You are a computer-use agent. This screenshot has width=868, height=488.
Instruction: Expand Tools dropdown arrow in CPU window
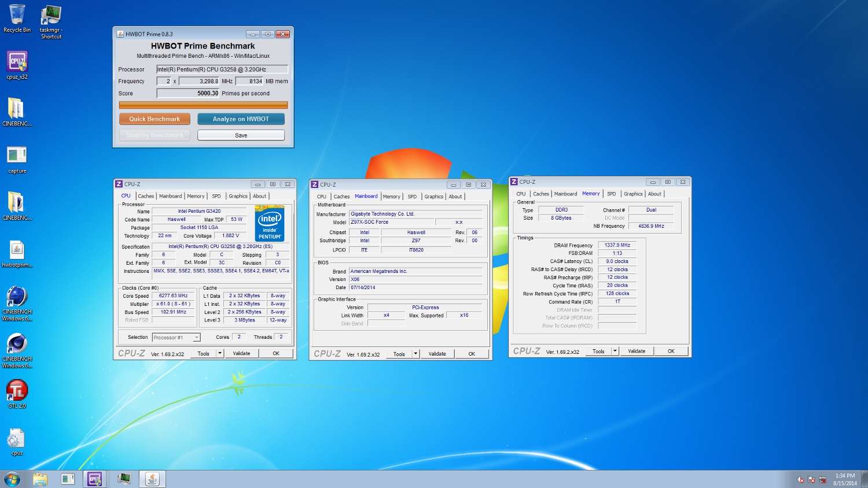click(220, 353)
